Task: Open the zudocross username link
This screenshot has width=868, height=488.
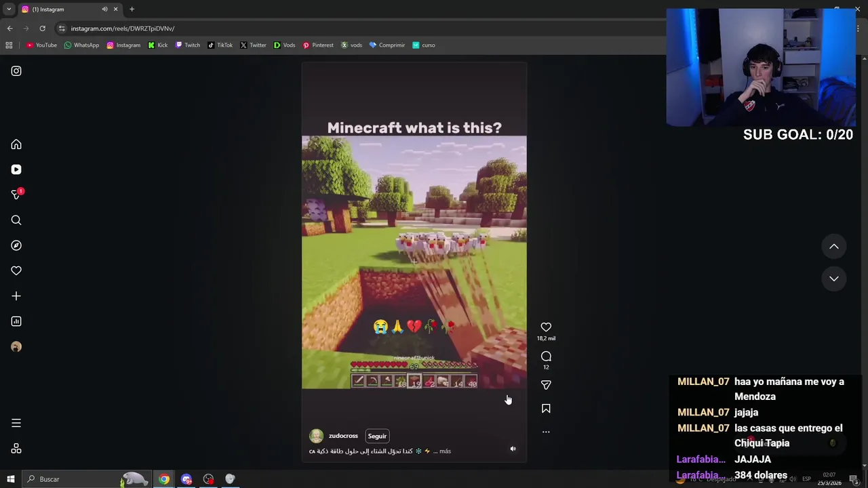Action: [x=343, y=436]
